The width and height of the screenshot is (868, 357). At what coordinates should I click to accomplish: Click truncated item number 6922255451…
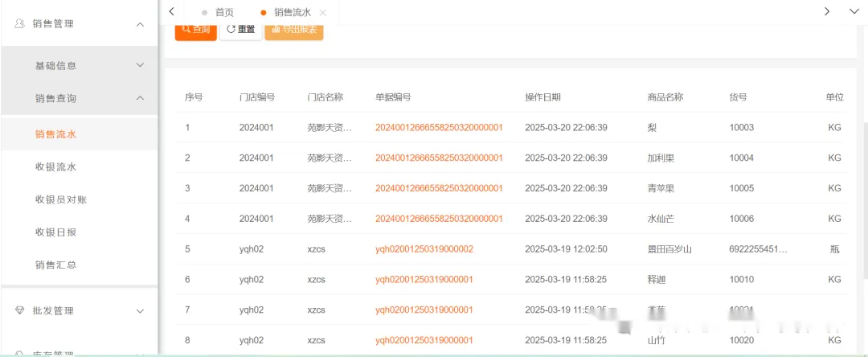point(759,249)
